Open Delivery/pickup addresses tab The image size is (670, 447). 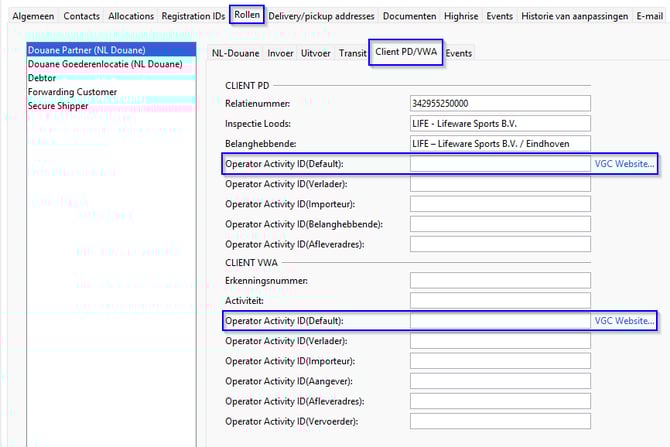[320, 16]
